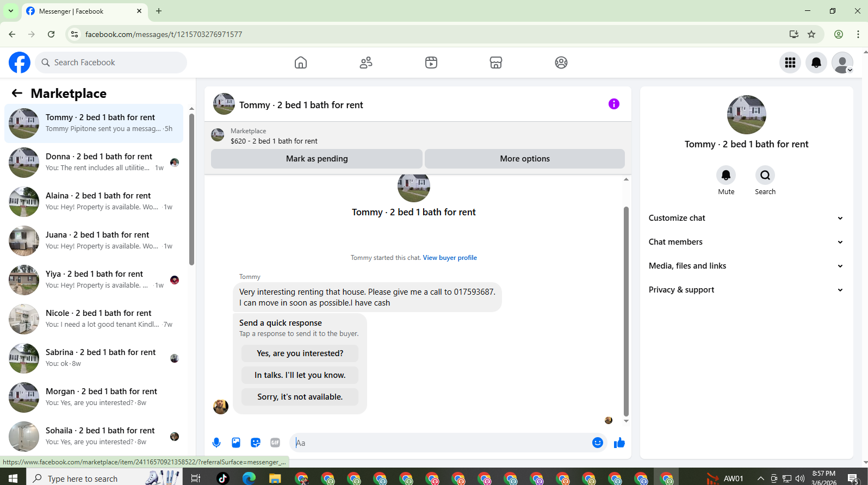Open Alaina 2 bed 1 bath chat
Screen dimensions: 868x485
[x=94, y=202]
